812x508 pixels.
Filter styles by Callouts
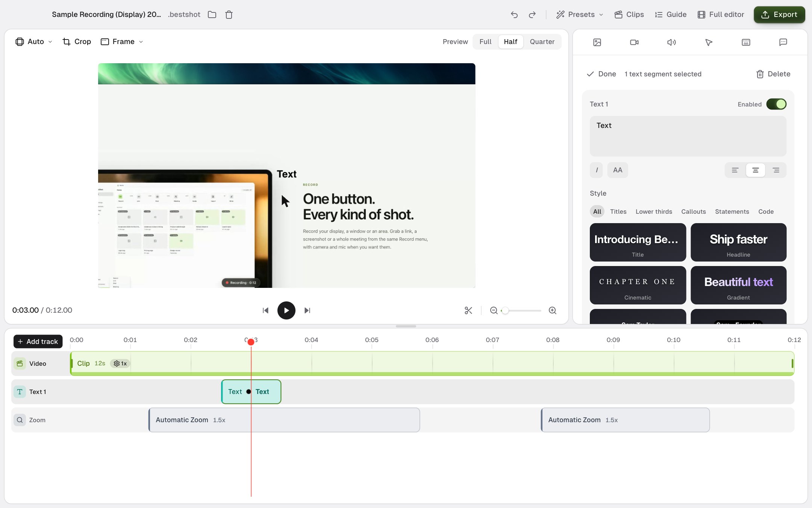[x=694, y=211]
